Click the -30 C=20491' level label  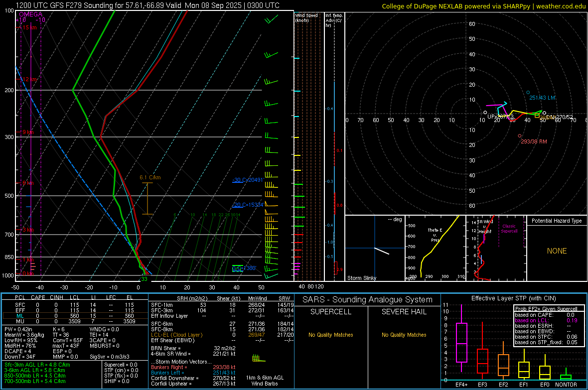(x=248, y=180)
